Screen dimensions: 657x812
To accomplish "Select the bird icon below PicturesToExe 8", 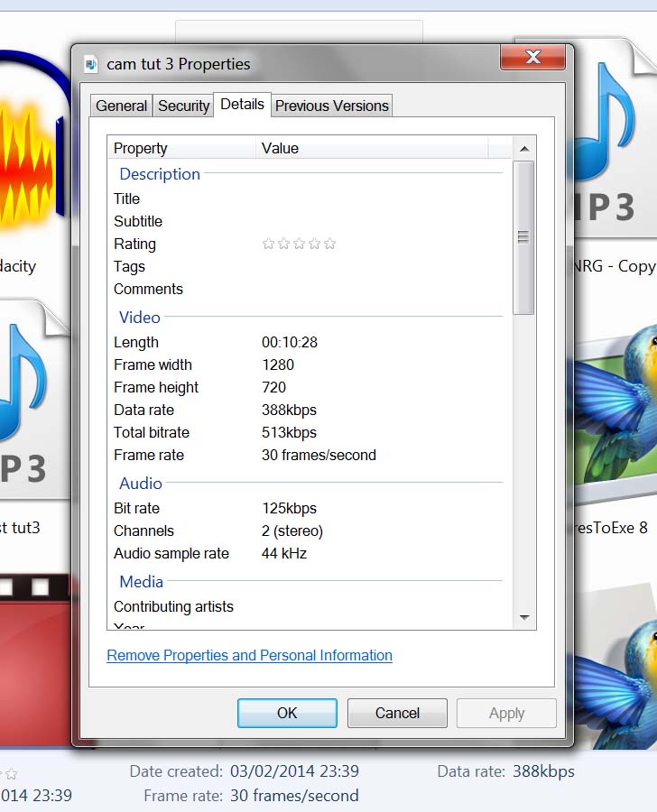I will tap(615, 668).
